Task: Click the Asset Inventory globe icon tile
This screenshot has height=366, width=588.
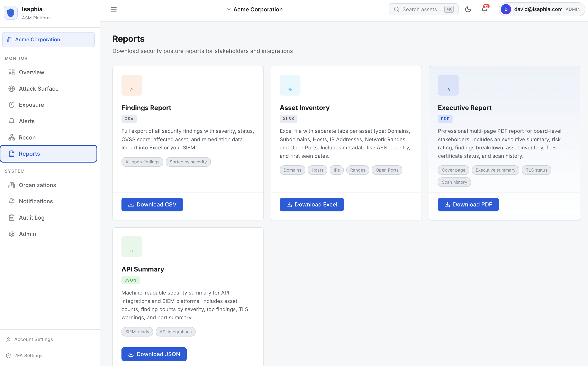Action: [x=290, y=85]
